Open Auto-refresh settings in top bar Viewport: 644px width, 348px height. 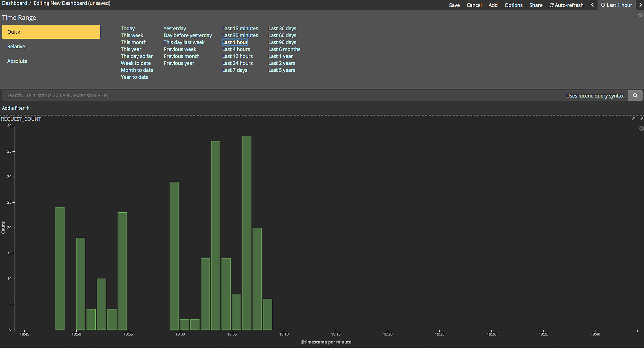click(x=566, y=5)
